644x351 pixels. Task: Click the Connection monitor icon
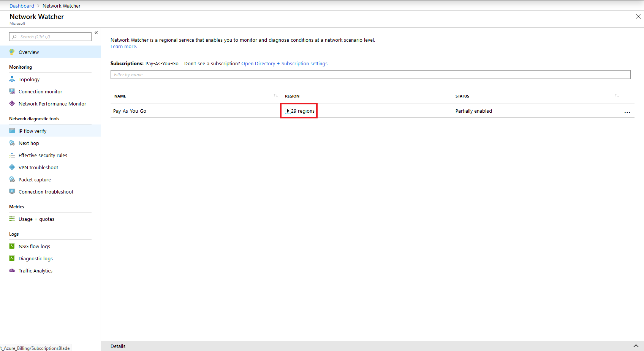coord(12,91)
